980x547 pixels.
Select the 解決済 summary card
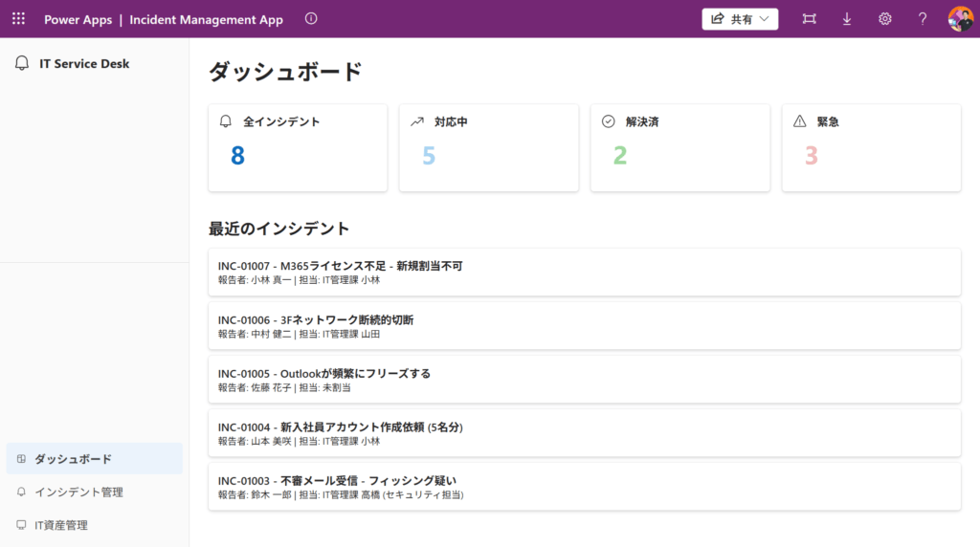coord(679,148)
